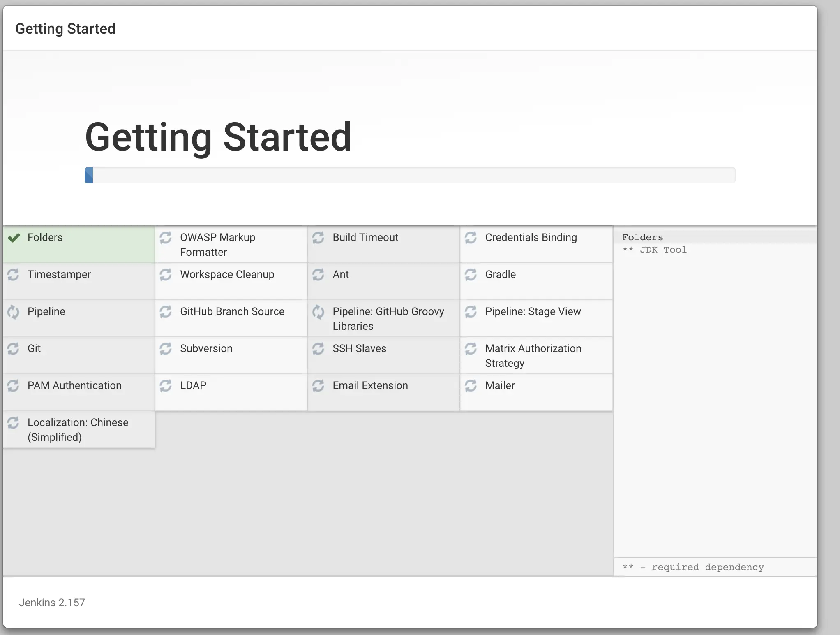Click the sync icon beside OWASP Markup Formatter
This screenshot has width=840, height=635.
166,238
